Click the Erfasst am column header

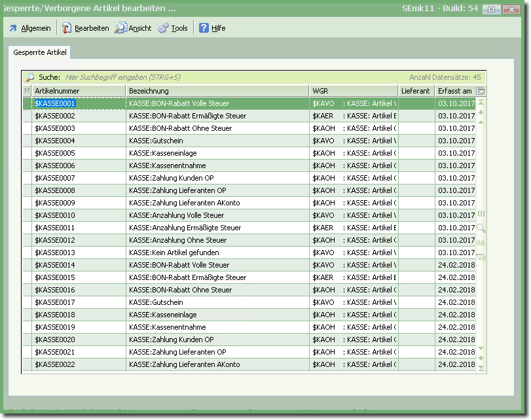(x=454, y=91)
